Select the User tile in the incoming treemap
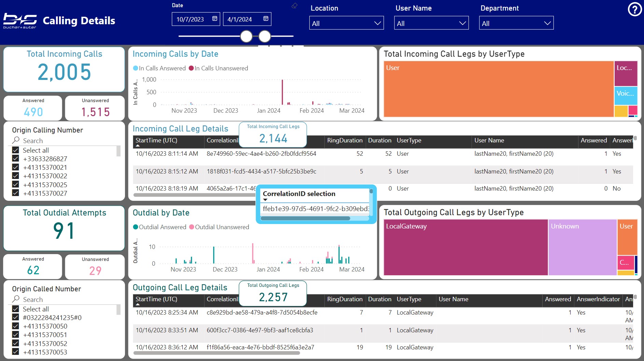The image size is (644, 361). [499, 89]
